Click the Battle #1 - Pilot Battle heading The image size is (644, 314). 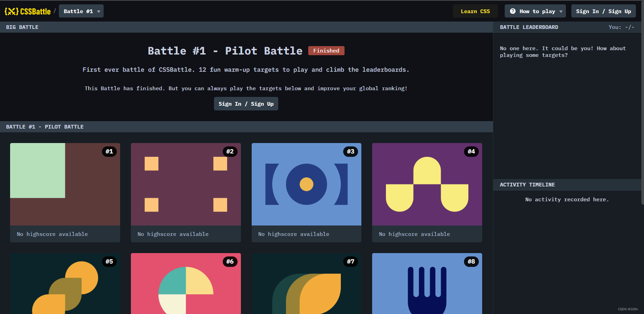coord(225,51)
